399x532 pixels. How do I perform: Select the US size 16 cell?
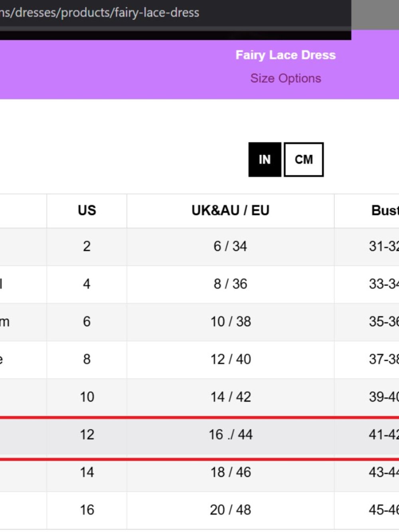[87, 510]
